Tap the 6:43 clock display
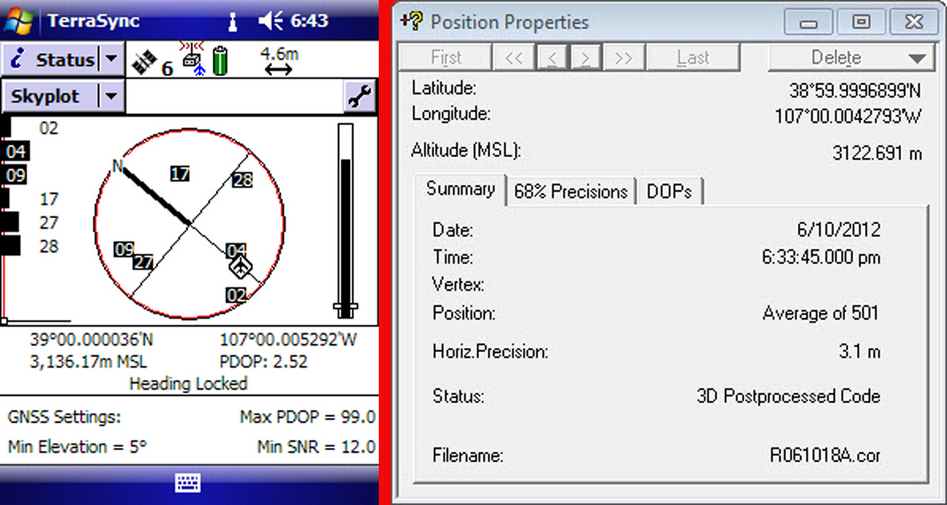The height and width of the screenshot is (505, 947). pos(309,21)
